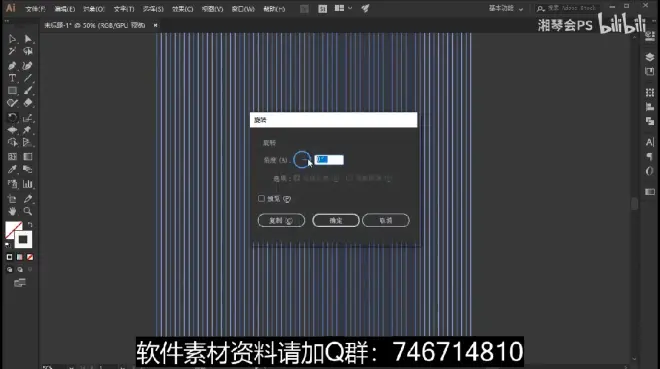Switch to Draw Normal mode

9,269
